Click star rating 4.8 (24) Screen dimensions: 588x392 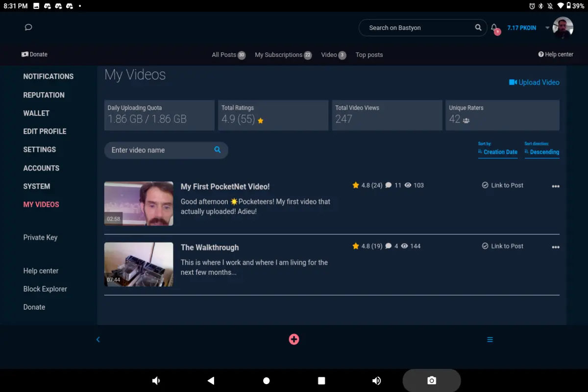pos(367,185)
